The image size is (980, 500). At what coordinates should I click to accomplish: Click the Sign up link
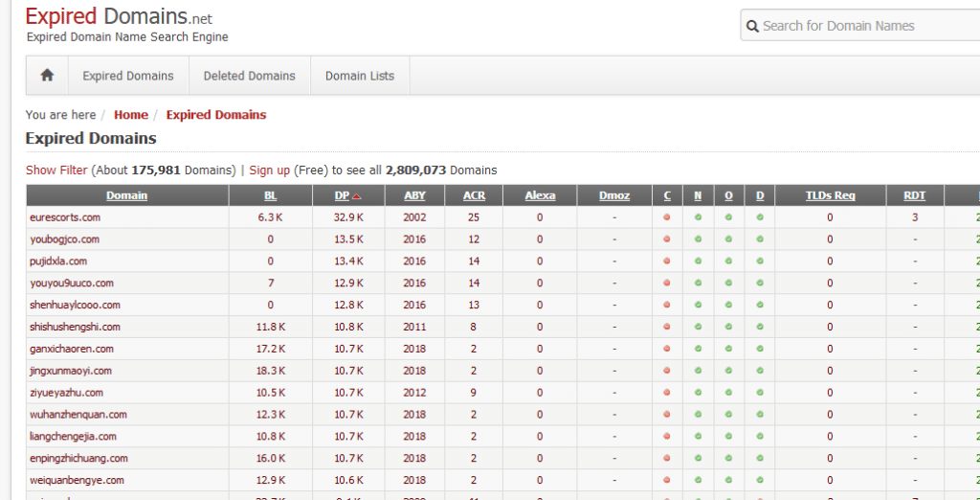point(269,170)
